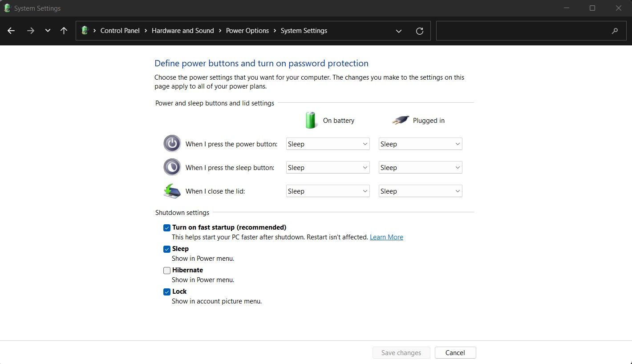
Task: Refresh the System Settings page
Action: (x=419, y=31)
